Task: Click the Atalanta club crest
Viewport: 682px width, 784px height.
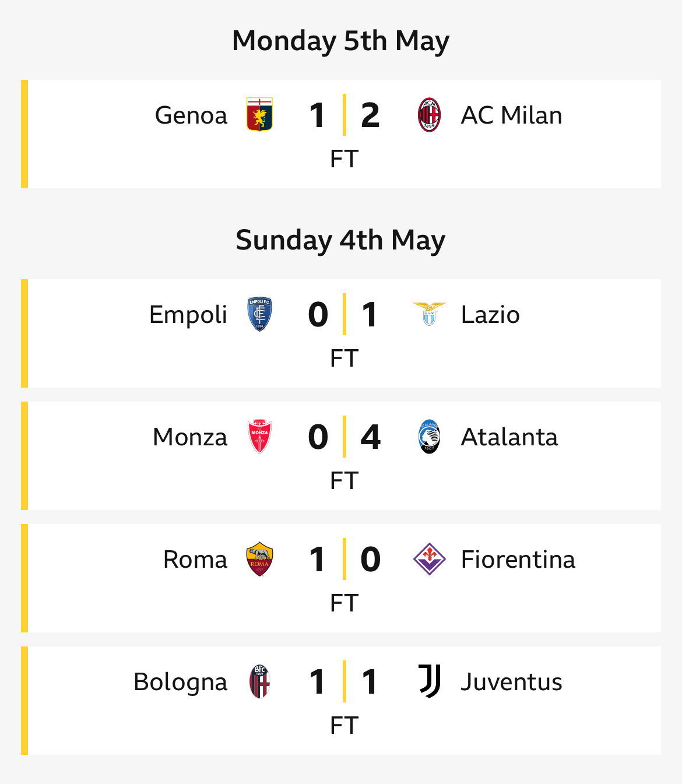Action: (x=430, y=437)
